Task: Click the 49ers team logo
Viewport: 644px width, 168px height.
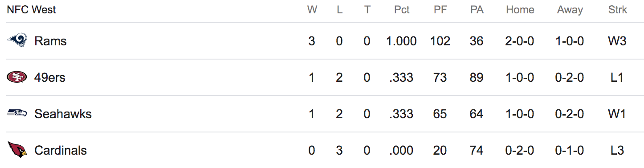Action: tap(17, 77)
